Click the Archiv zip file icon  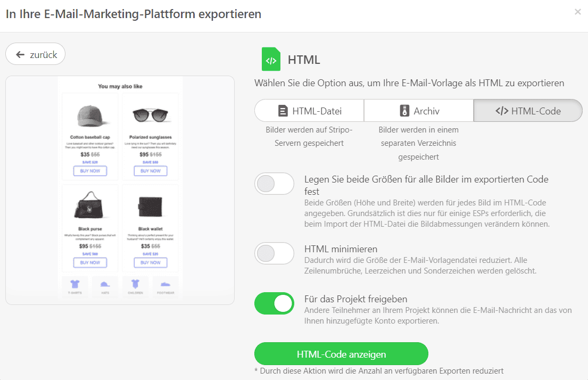click(403, 110)
